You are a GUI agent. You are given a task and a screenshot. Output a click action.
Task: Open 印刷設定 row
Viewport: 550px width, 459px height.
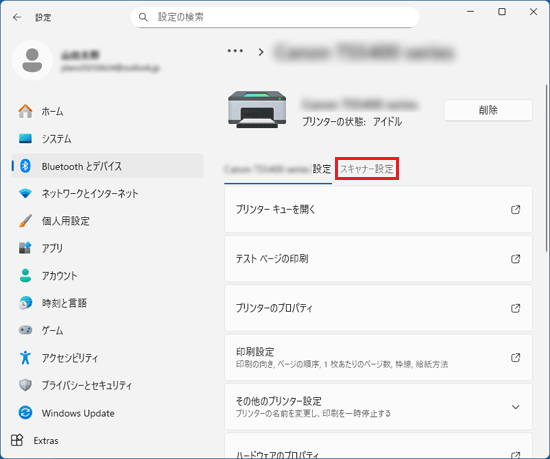(x=378, y=357)
